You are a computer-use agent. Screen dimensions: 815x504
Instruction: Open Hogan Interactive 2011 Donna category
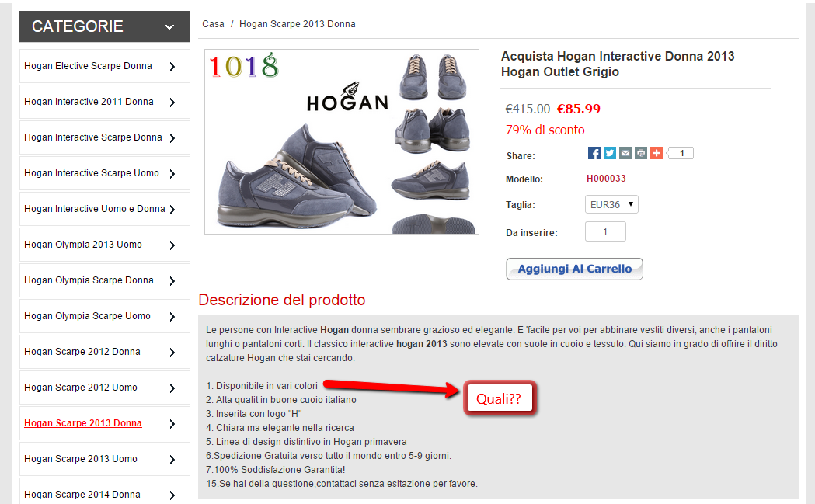(89, 102)
